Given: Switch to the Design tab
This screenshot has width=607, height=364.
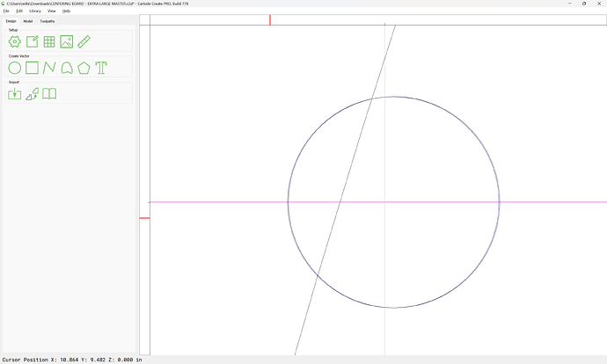Looking at the screenshot, I should (11, 21).
